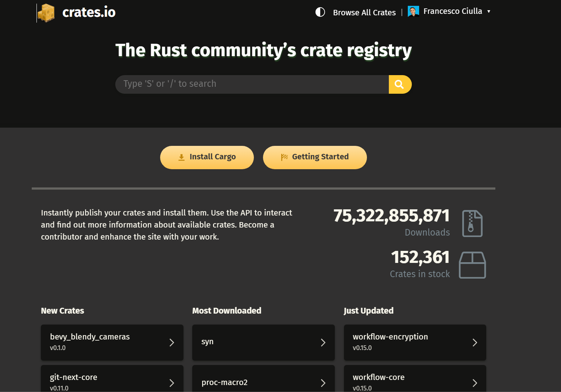Viewport: 561px width, 392px height.
Task: Open the Most Downloaded heading link
Action: click(227, 311)
